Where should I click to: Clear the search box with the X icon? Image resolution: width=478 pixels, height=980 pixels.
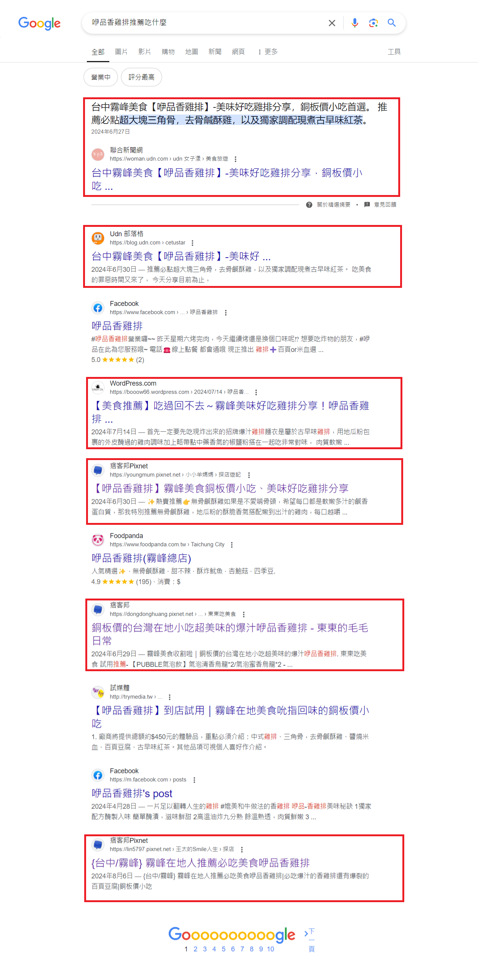pyautogui.click(x=332, y=23)
